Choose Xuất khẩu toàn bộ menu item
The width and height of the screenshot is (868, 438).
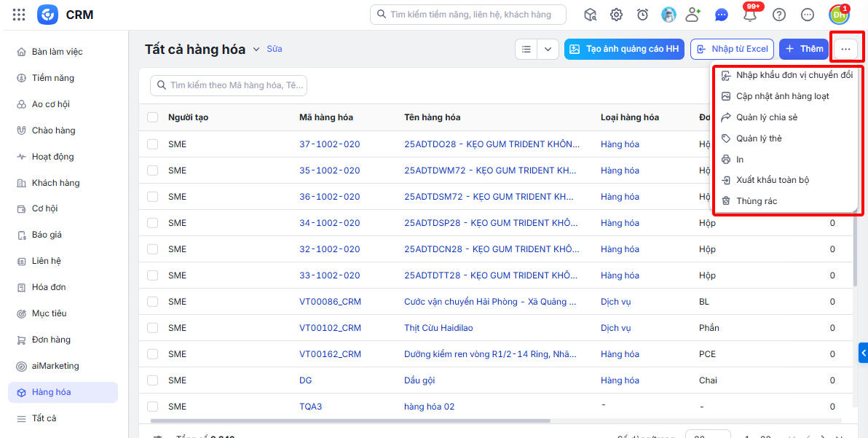coord(766,180)
